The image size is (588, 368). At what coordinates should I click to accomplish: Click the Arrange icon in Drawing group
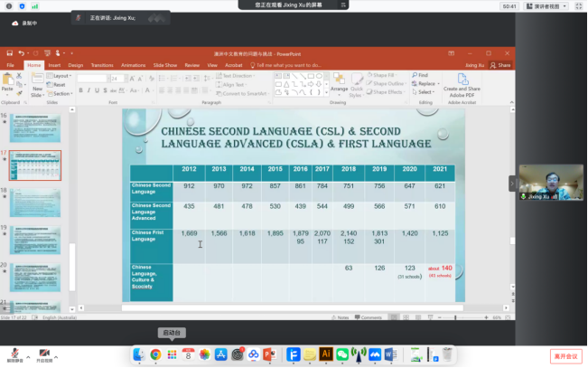(339, 84)
